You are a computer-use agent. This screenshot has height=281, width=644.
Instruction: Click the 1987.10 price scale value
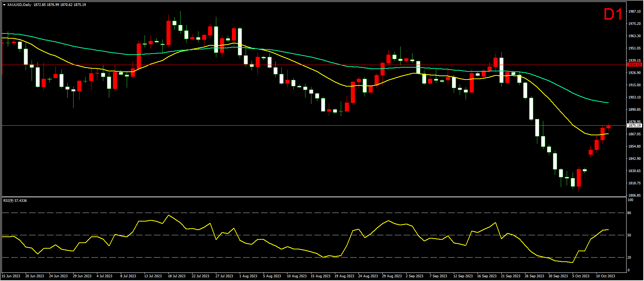(x=635, y=12)
